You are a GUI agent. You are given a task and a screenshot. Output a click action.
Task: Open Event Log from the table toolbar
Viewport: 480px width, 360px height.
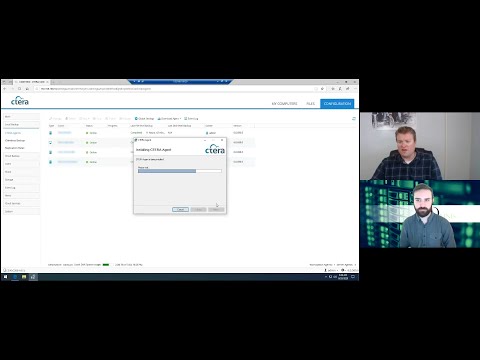191,119
